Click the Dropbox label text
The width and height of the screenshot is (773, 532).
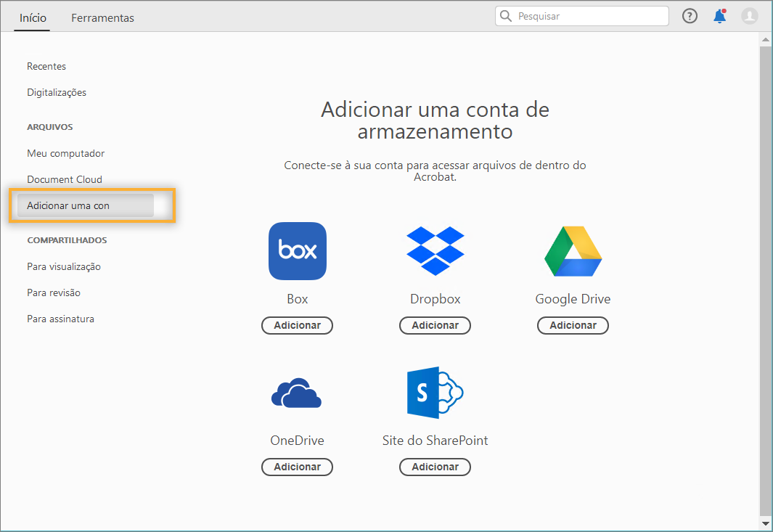click(x=435, y=299)
